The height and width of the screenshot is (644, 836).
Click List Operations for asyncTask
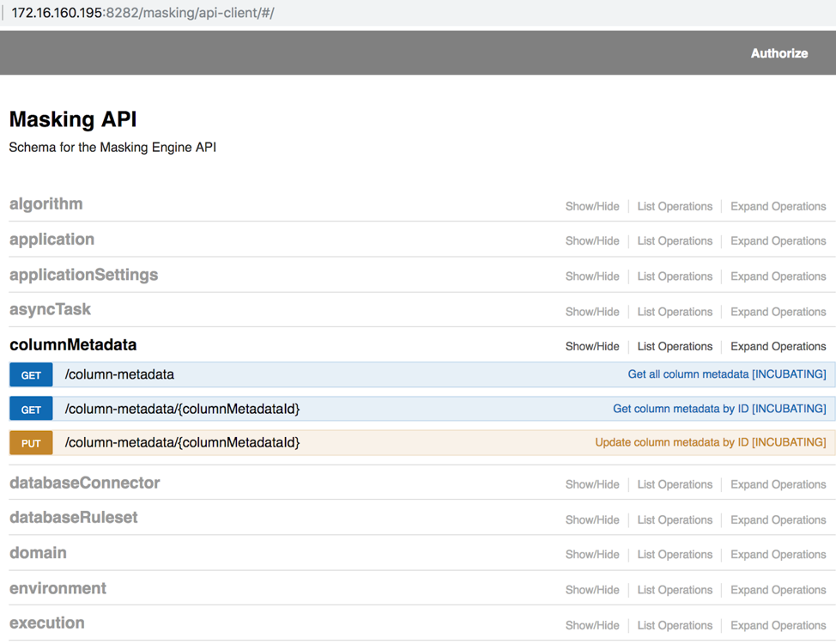675,311
